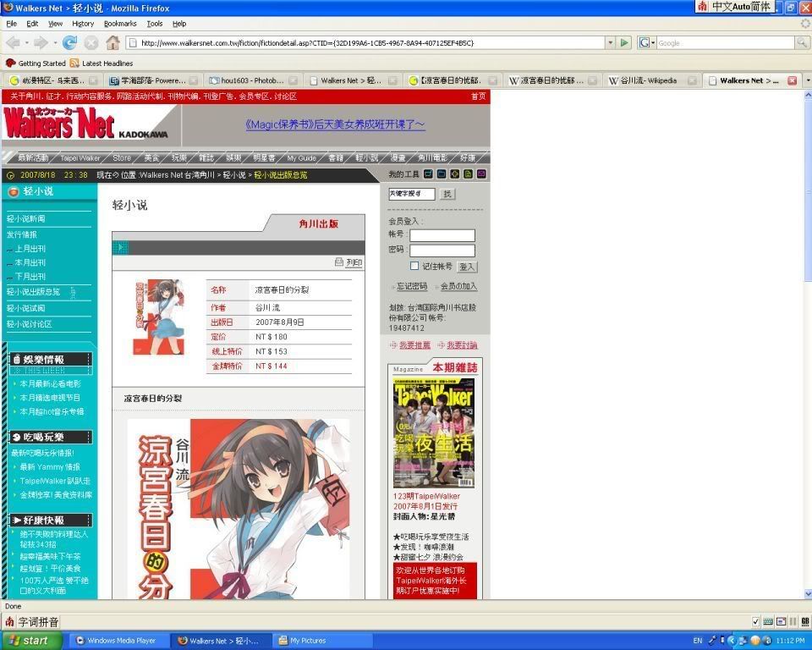Click the 忘记密码 link

click(412, 286)
